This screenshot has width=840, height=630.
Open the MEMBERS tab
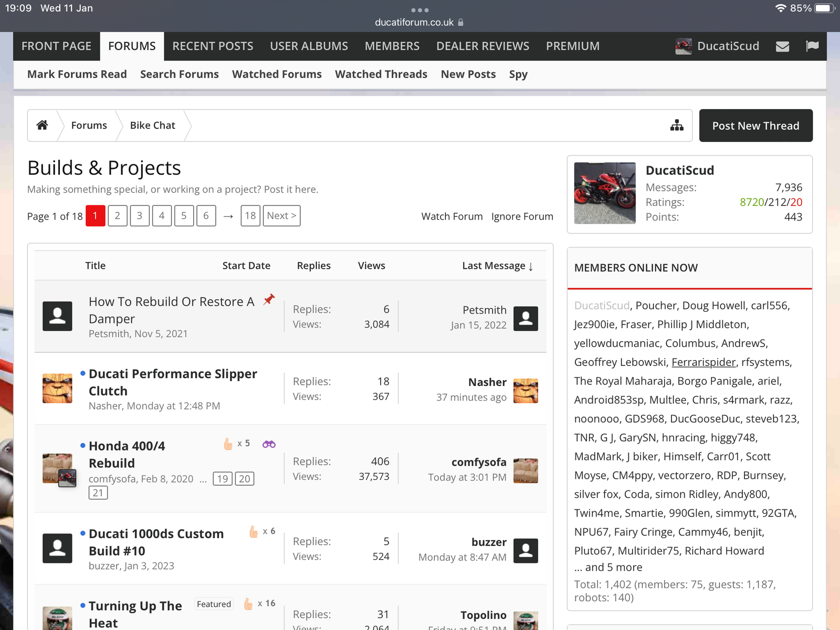392,46
